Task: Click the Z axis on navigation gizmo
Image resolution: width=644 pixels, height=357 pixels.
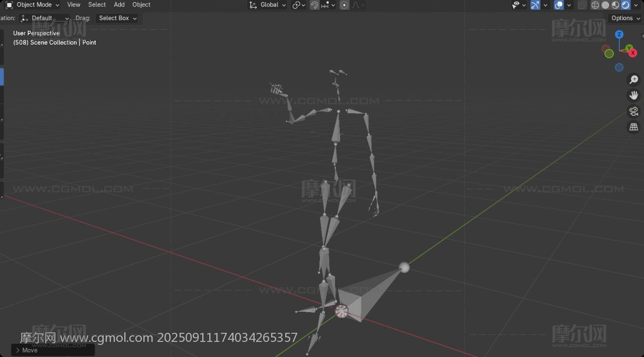Action: coord(619,34)
